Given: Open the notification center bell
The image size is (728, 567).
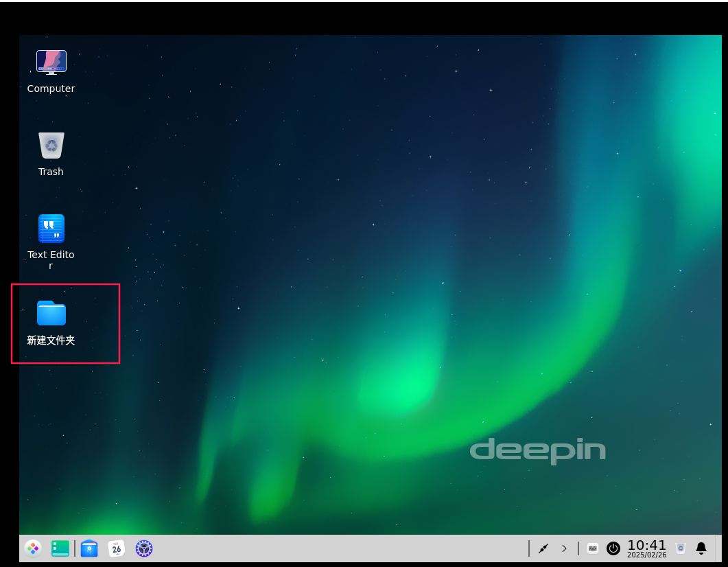Looking at the screenshot, I should click(701, 548).
